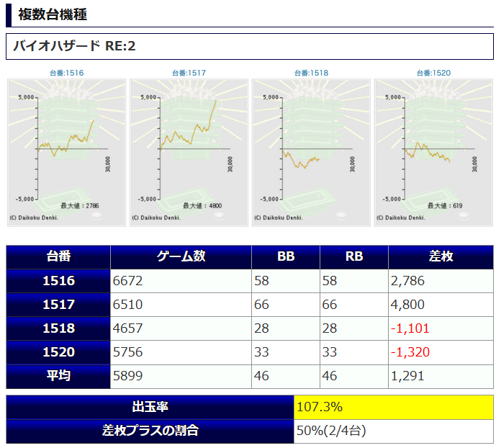Click the 台番:1517 label link
Screen dimensions: 496x448
tap(189, 73)
